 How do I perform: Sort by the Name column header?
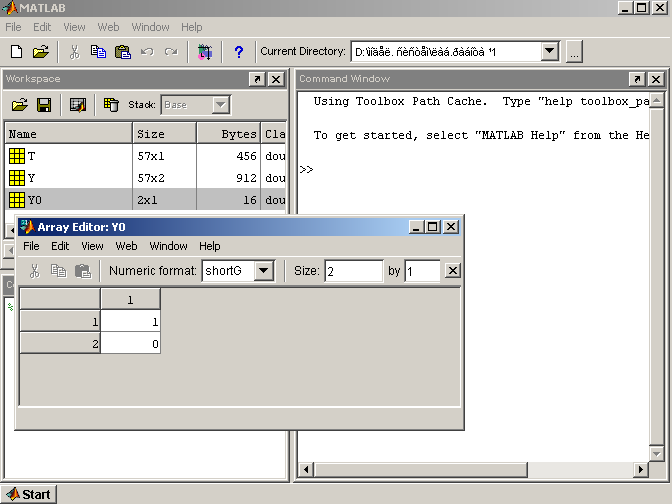coord(68,134)
